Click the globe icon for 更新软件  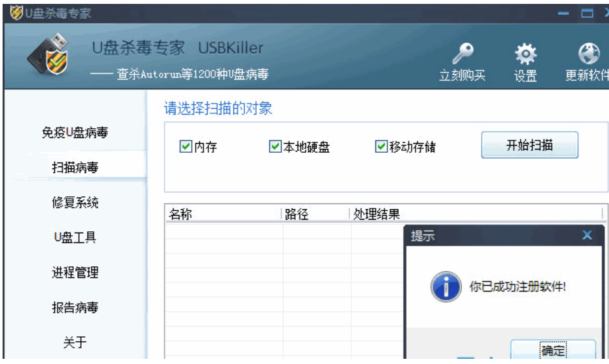coord(588,53)
